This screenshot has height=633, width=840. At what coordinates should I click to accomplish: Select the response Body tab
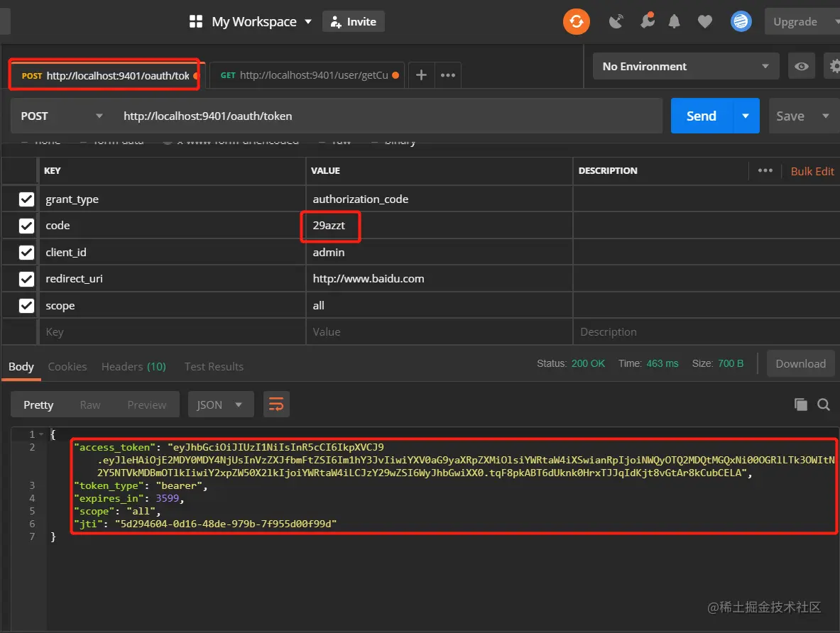21,366
